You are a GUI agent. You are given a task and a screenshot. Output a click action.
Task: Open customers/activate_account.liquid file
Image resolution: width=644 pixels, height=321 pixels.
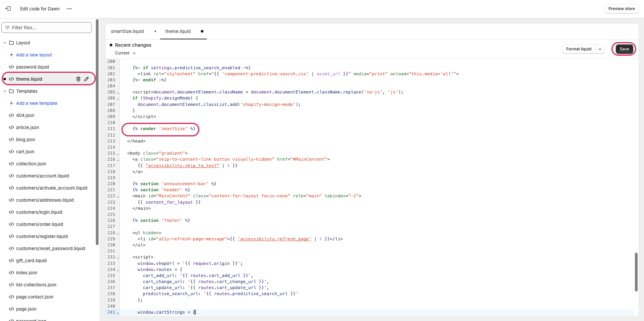click(x=52, y=188)
